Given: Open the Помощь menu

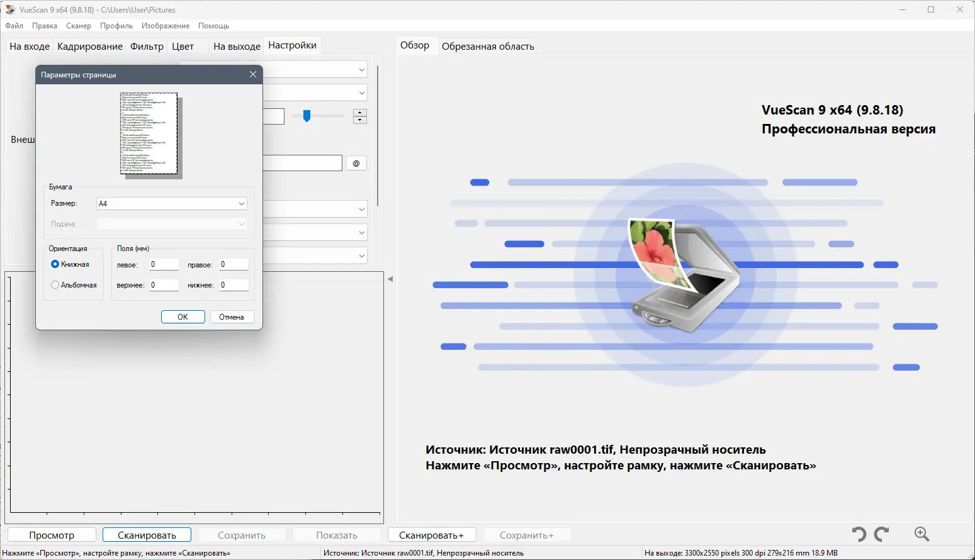Looking at the screenshot, I should (213, 26).
